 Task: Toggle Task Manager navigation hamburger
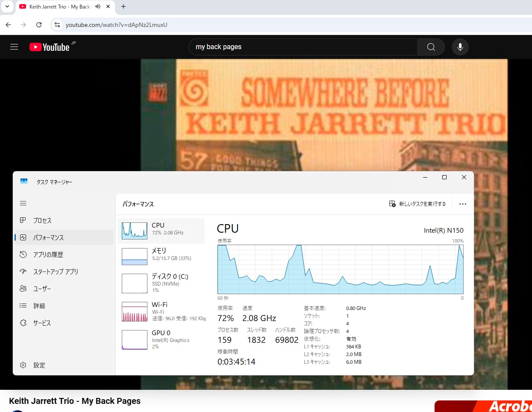[x=23, y=203]
